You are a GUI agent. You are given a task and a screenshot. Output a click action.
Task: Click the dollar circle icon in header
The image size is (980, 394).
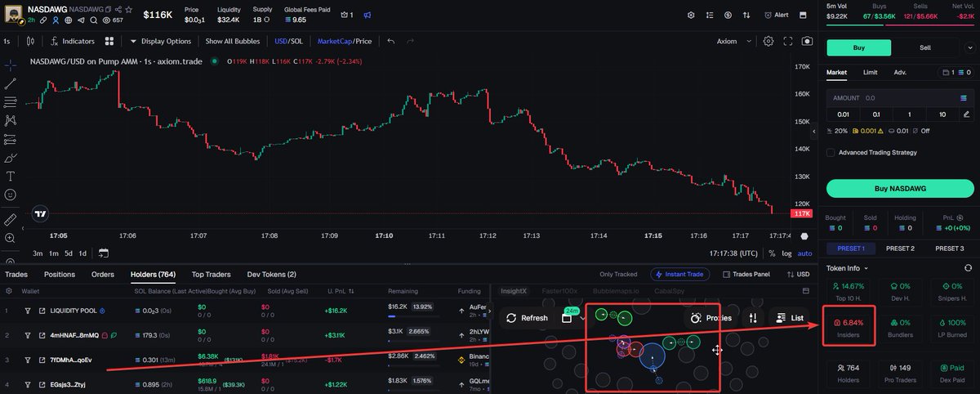tap(728, 15)
